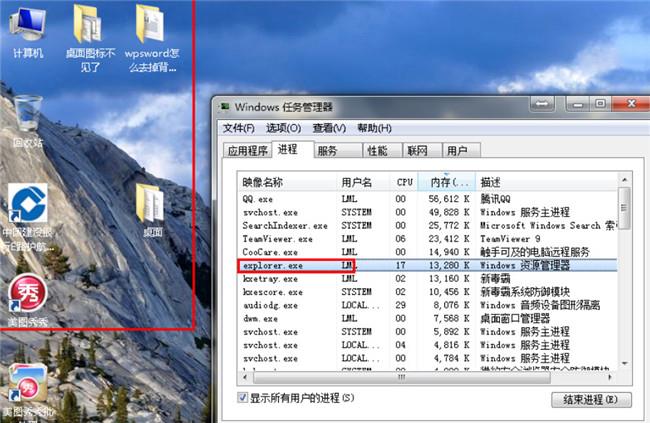Image resolution: width=650 pixels, height=423 pixels.
Task: Click the double-arrow button in title bar
Action: click(542, 103)
